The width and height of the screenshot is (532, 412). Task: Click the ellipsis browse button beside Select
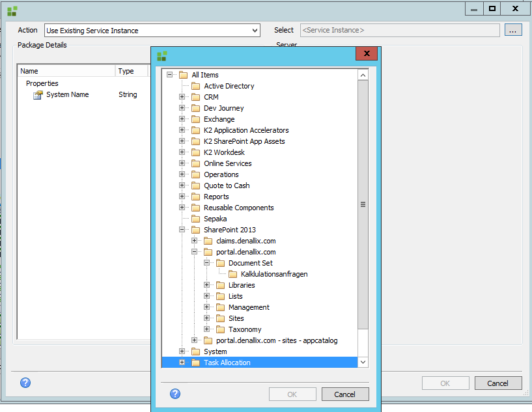tap(513, 30)
